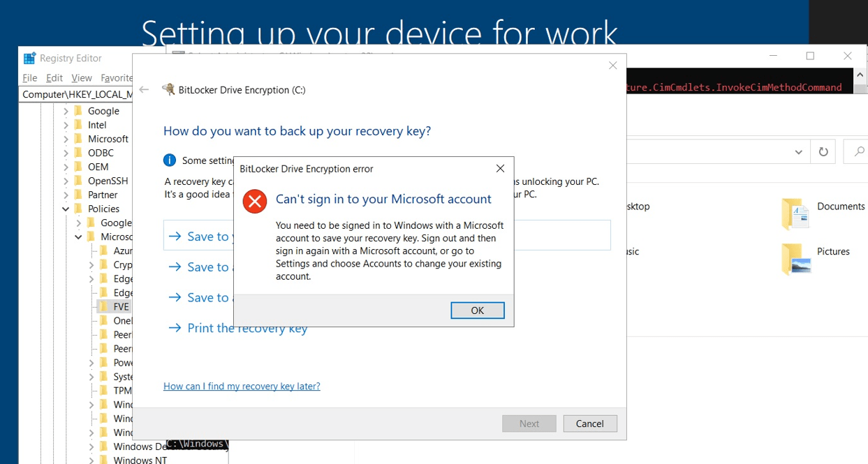Open the Explorer address bar dropdown arrow

pyautogui.click(x=798, y=151)
